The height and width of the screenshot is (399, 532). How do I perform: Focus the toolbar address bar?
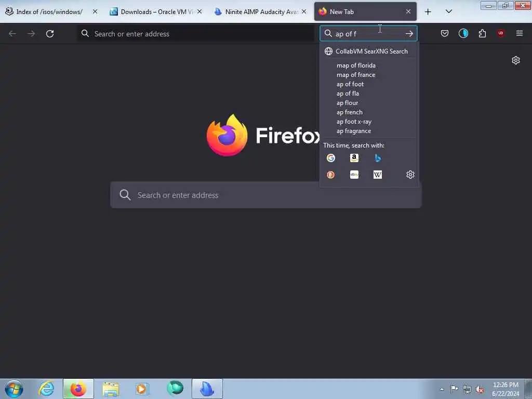click(x=196, y=34)
